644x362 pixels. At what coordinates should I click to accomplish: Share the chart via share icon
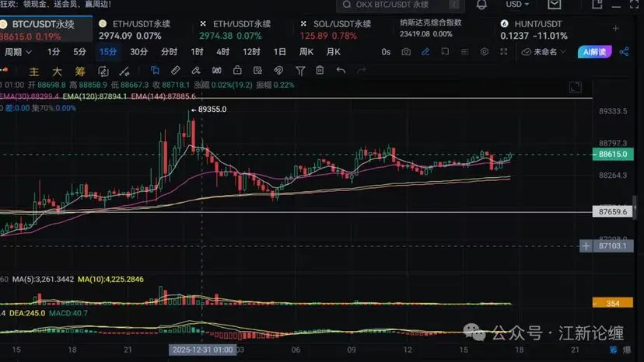(624, 52)
